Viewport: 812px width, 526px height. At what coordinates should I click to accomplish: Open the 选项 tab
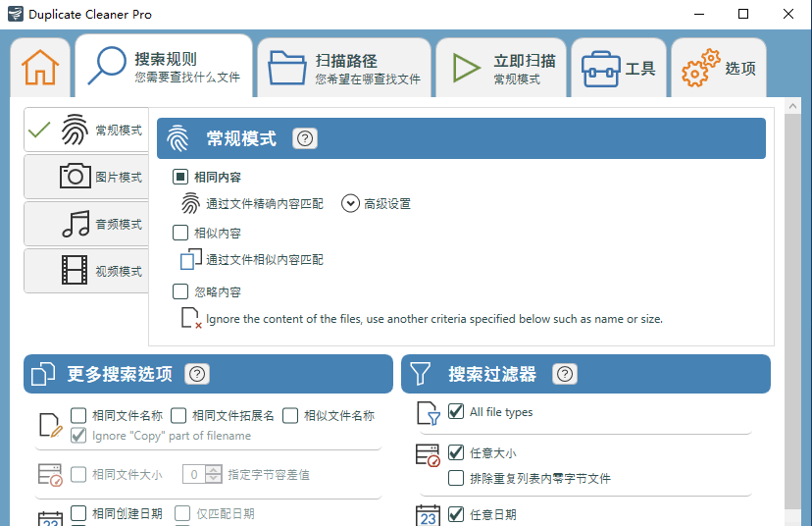point(719,68)
